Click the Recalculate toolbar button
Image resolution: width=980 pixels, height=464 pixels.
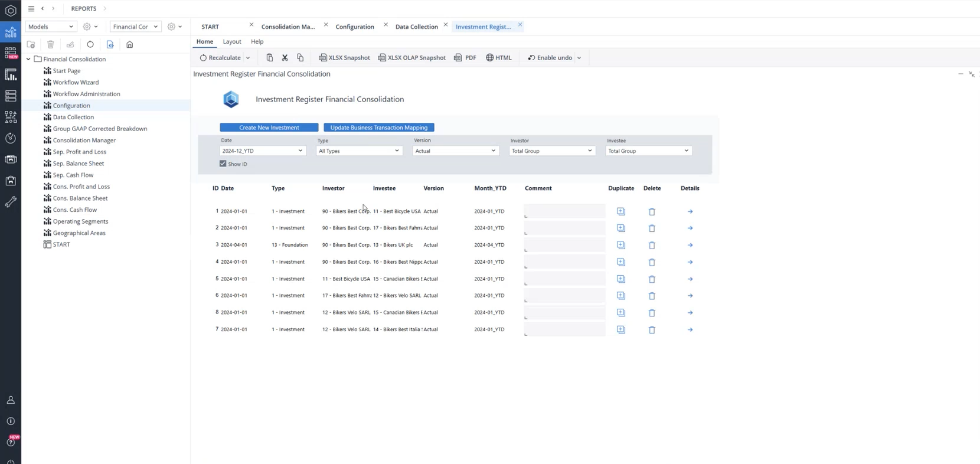click(x=220, y=58)
